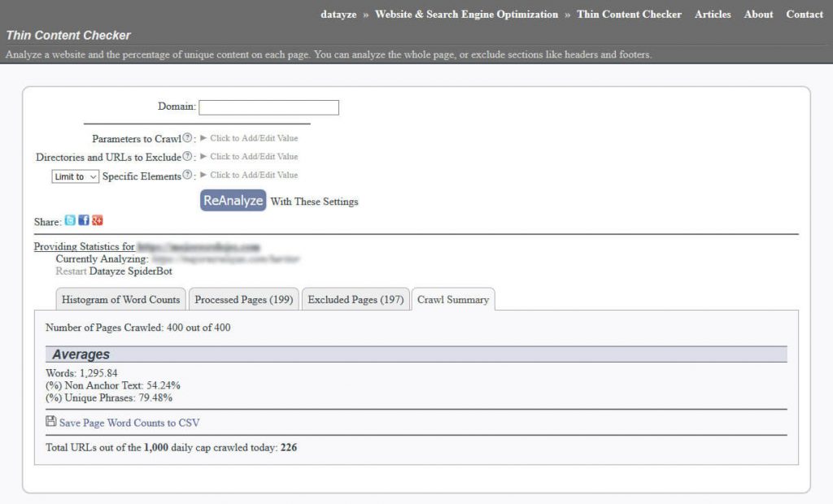Select the Crawl Summary tab

(453, 299)
